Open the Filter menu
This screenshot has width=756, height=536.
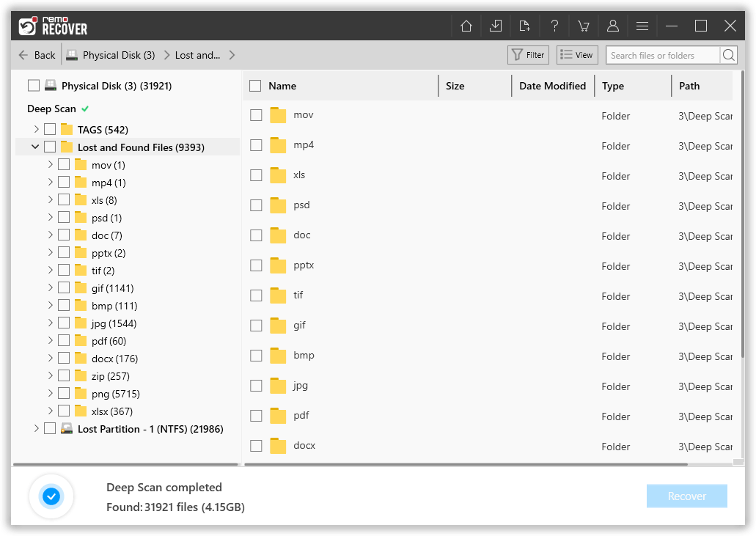coord(527,54)
